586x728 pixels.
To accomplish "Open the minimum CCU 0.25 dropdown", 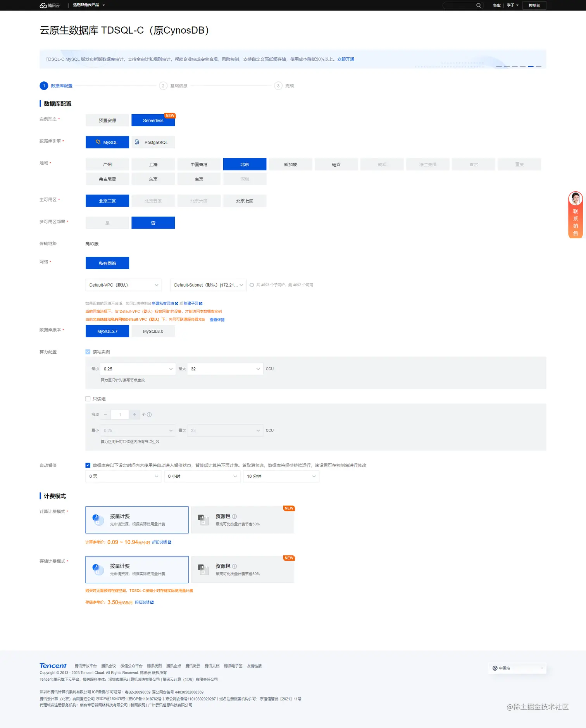I will pyautogui.click(x=138, y=369).
